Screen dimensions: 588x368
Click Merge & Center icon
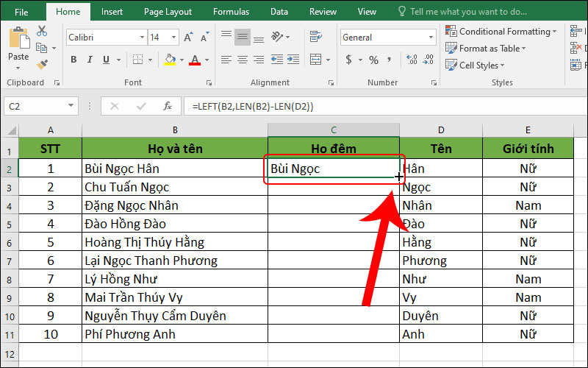[x=316, y=60]
